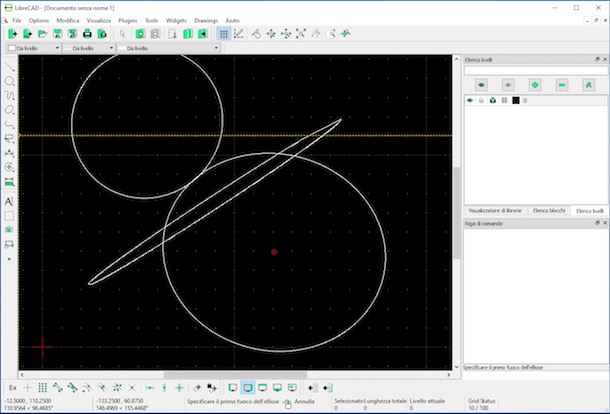Click the Zoom Panning icon
610x414 pixels.
click(x=345, y=34)
